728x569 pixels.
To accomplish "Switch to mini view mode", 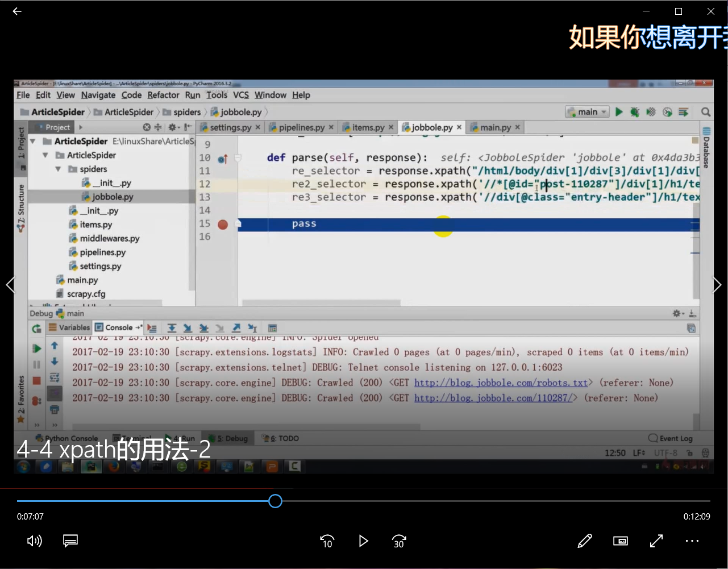I will click(x=621, y=541).
